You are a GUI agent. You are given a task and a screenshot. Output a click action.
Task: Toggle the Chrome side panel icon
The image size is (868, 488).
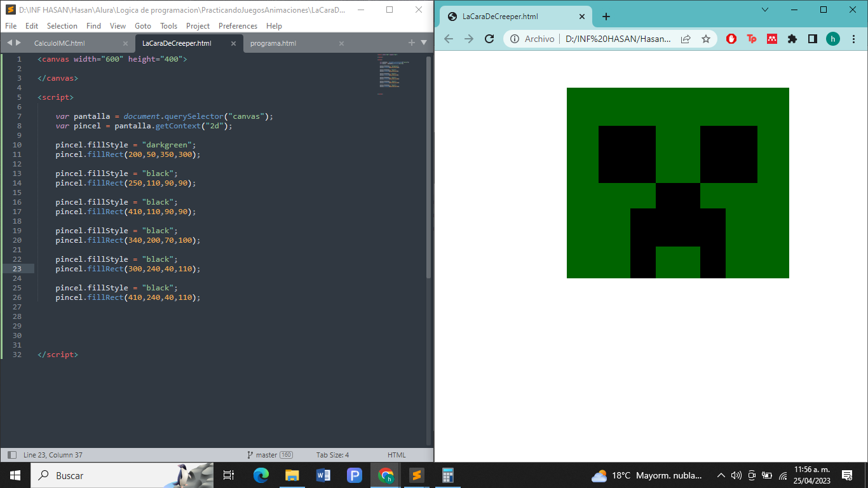pos(813,39)
